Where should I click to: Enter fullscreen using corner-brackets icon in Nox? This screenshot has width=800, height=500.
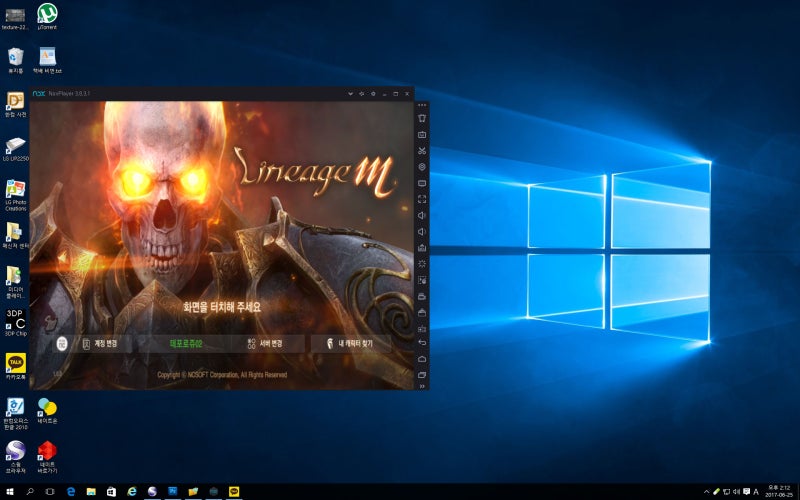click(x=422, y=199)
